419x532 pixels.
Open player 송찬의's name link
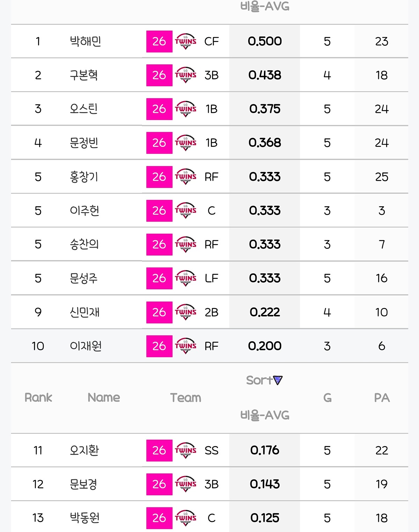(x=84, y=244)
